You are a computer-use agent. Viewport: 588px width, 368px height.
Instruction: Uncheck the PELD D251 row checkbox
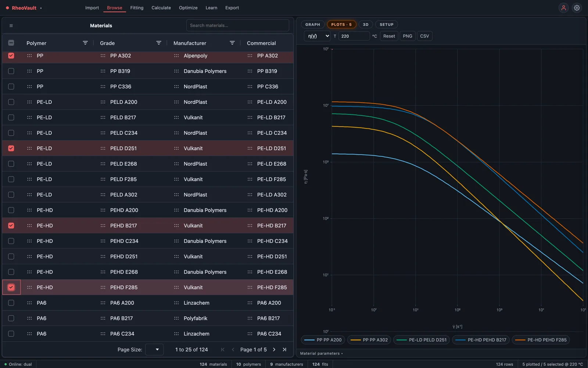point(11,148)
